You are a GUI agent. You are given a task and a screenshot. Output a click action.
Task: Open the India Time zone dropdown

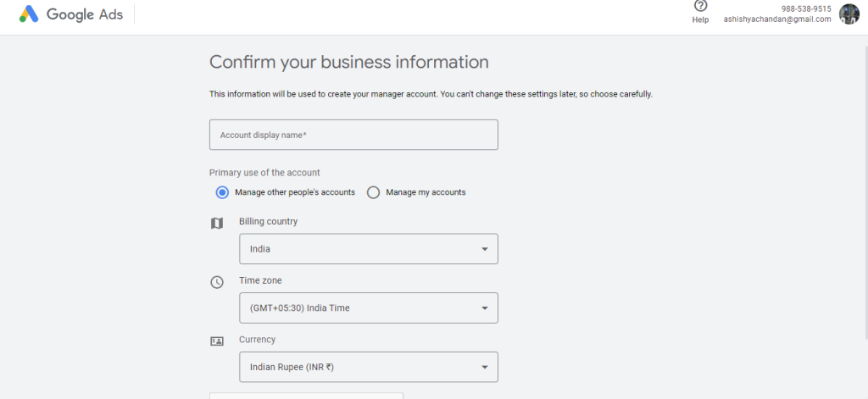pos(369,308)
